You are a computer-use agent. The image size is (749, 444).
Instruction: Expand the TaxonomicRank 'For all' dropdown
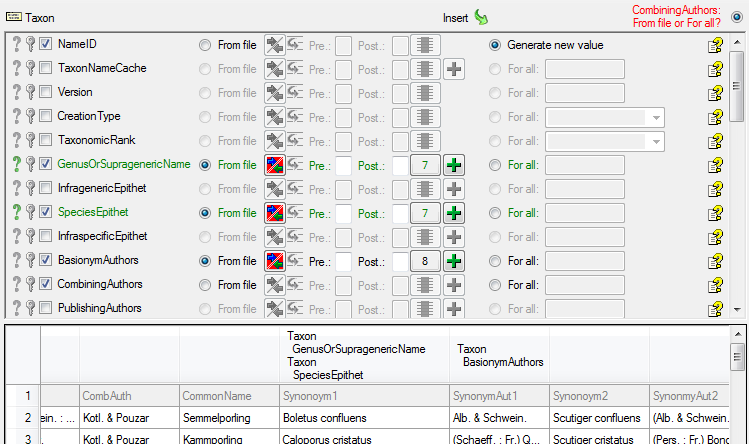click(655, 141)
